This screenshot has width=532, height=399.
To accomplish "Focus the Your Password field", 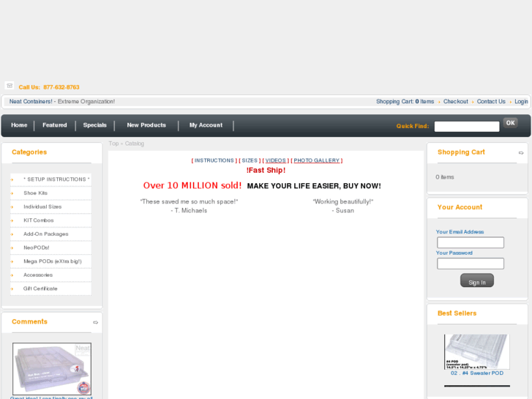I will tap(471, 264).
